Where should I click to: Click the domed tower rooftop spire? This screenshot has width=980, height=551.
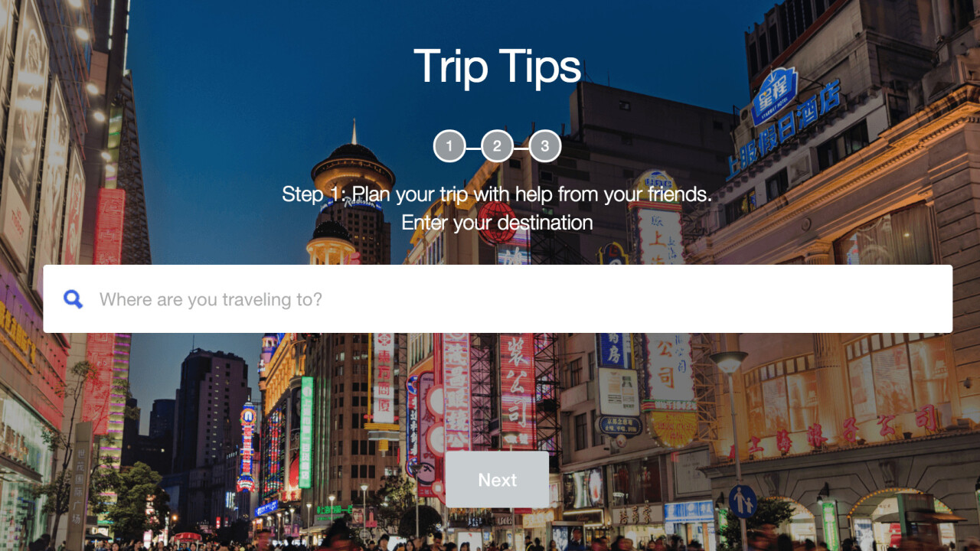[x=354, y=132]
